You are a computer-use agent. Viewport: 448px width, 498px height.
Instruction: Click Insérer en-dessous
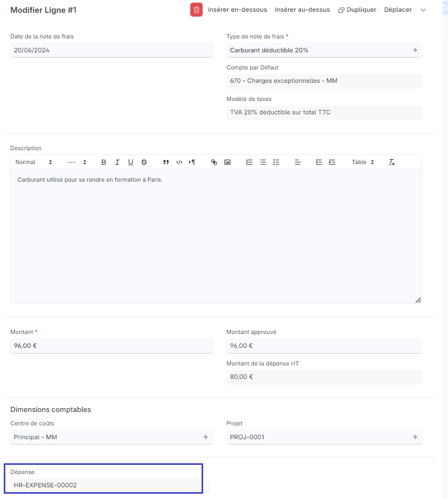(x=237, y=10)
